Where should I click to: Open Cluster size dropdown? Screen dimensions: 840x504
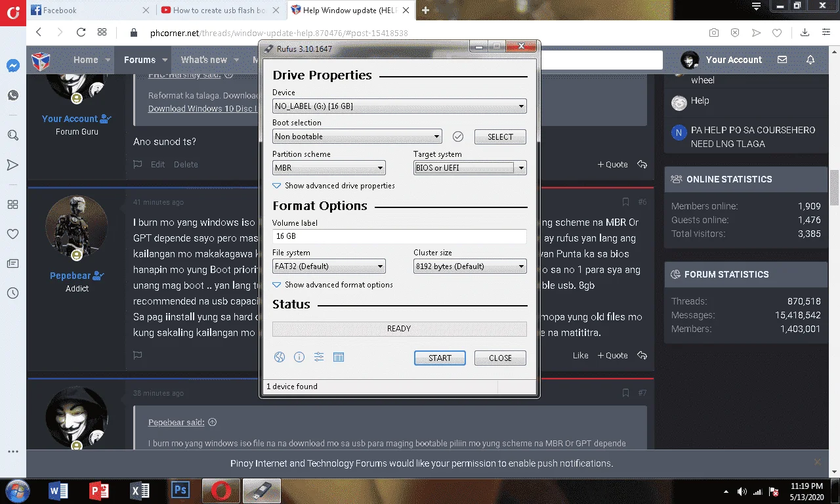click(470, 266)
